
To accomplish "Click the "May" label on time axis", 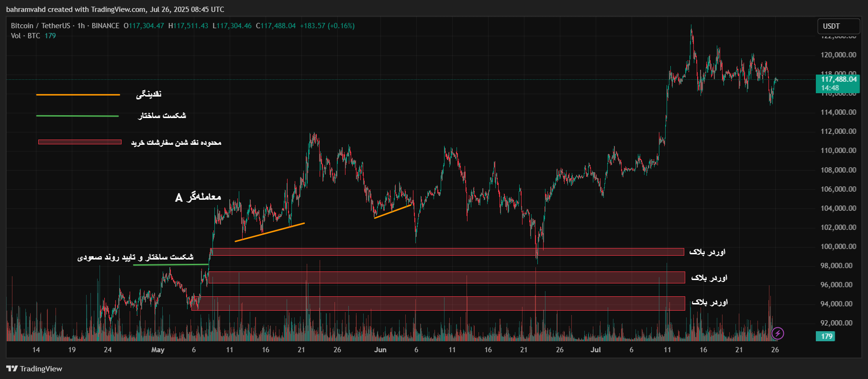I will 158,350.
